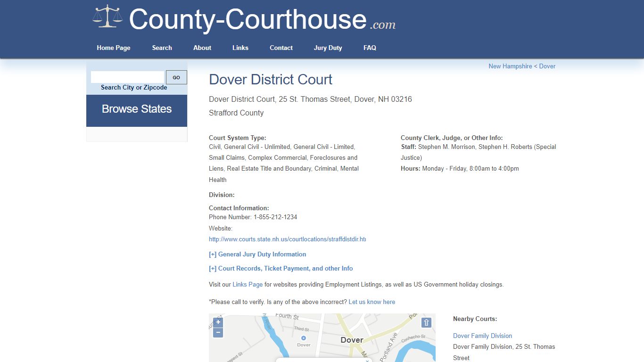Image resolution: width=644 pixels, height=362 pixels.
Task: Click the map up-arrow share icon
Action: [426, 322]
